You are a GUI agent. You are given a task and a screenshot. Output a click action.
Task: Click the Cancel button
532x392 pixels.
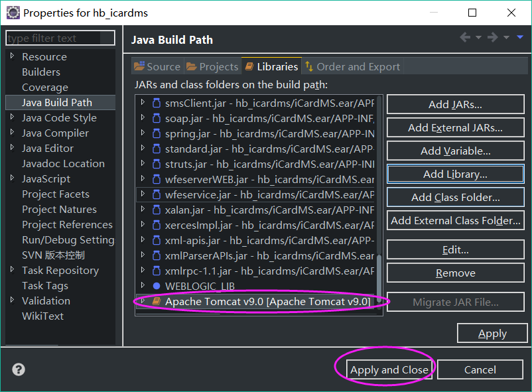pyautogui.click(x=480, y=369)
